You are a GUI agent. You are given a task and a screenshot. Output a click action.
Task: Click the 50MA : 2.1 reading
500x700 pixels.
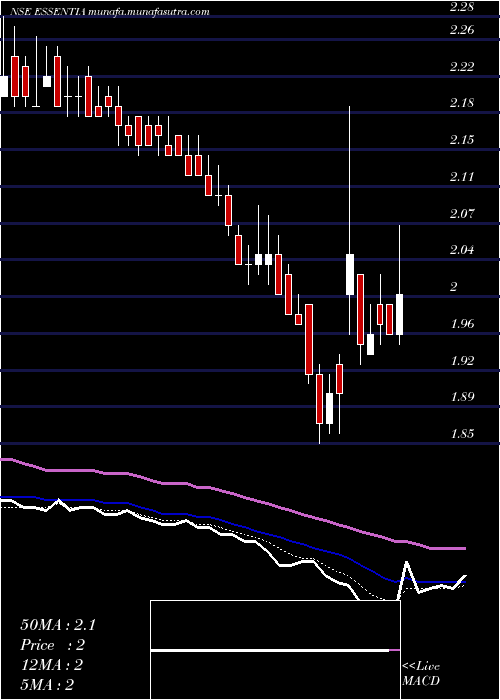[x=58, y=625]
